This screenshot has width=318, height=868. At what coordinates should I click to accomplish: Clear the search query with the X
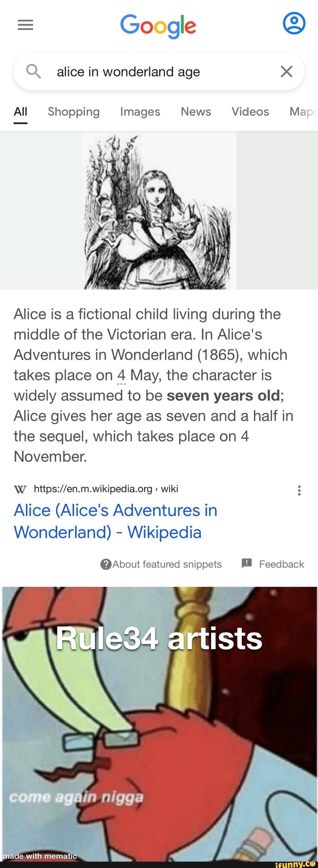click(x=286, y=71)
